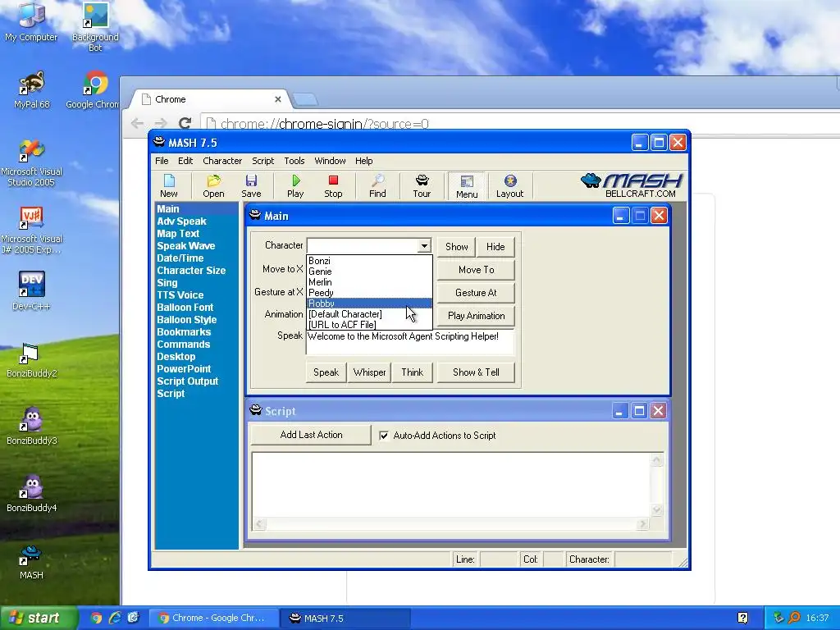Open the File menu in MASH

[162, 161]
